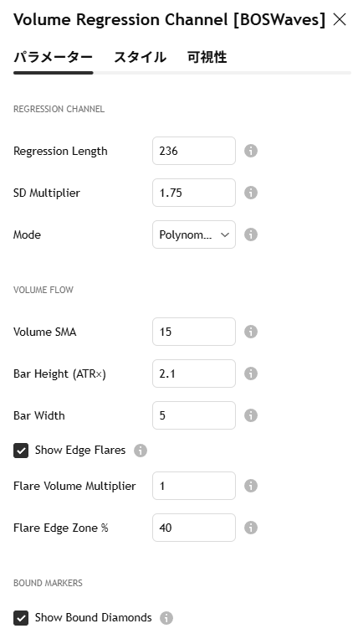358x644 pixels.
Task: Click the Flare Edge Zone % input
Action: point(194,528)
